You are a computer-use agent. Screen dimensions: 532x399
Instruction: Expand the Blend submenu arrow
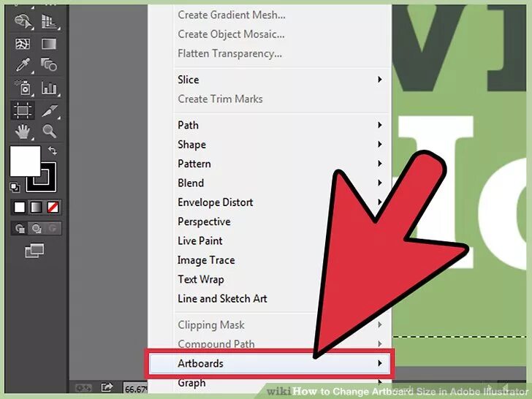tap(380, 183)
